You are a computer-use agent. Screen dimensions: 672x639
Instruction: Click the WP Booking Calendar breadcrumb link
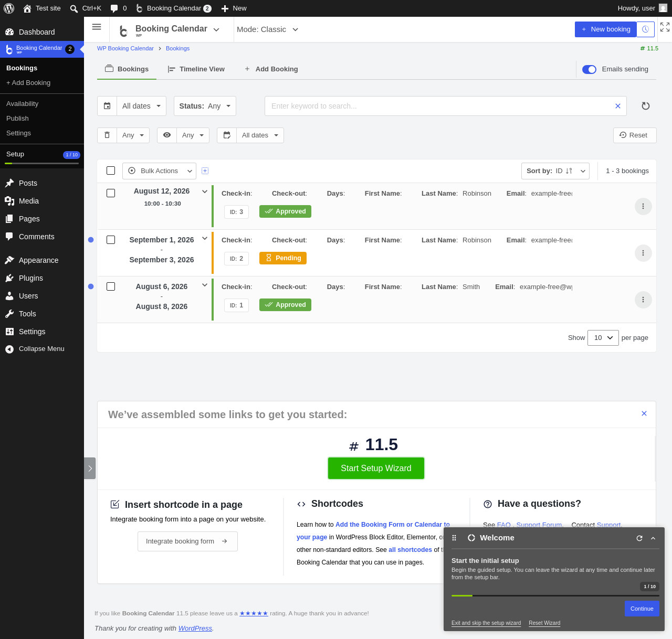125,48
